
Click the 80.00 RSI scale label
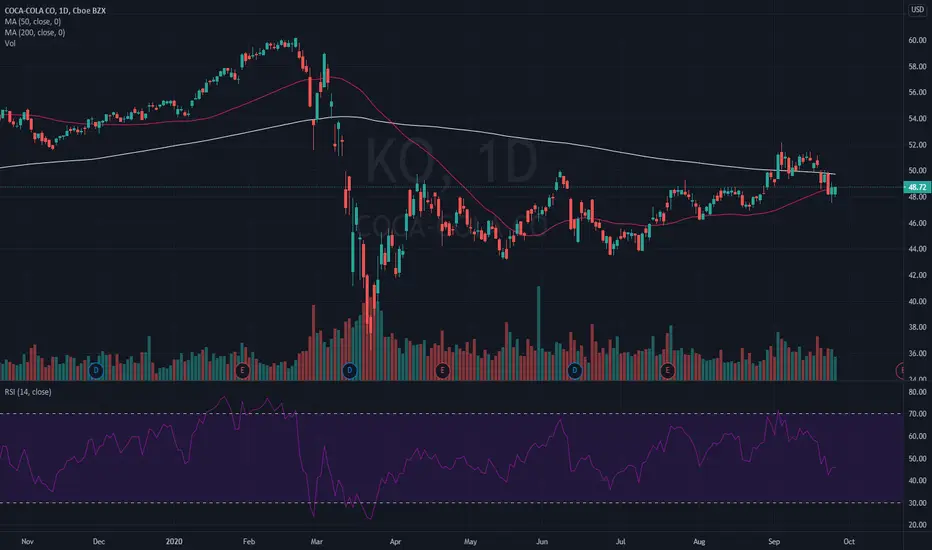[x=917, y=392]
